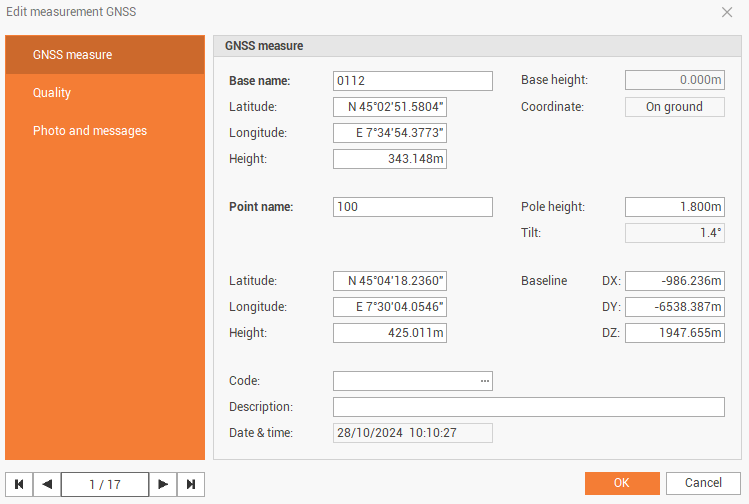Image resolution: width=749 pixels, height=504 pixels.
Task: Select the Baseline DX value field
Action: 674,281
